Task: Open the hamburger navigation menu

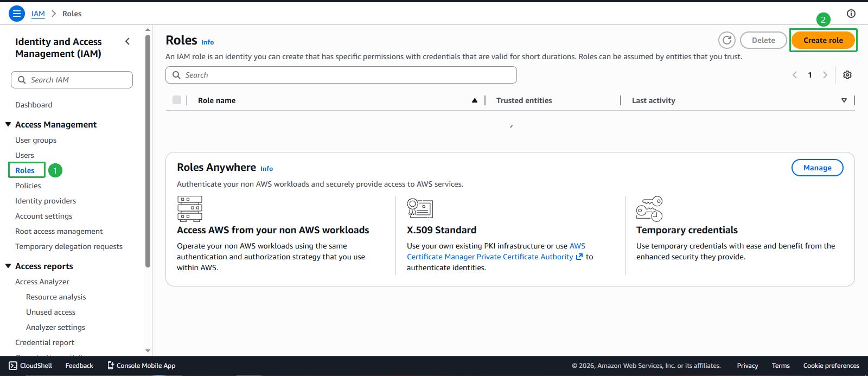Action: pos(17,14)
